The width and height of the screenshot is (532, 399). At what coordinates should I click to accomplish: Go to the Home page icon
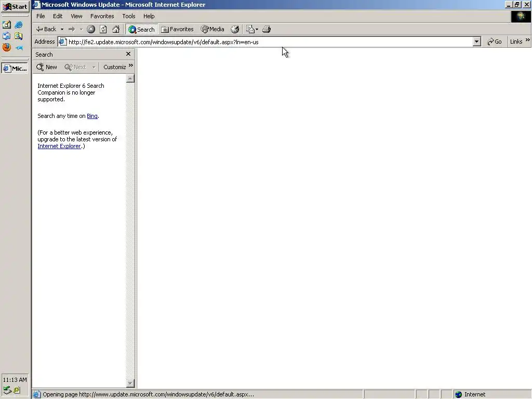[x=116, y=29]
